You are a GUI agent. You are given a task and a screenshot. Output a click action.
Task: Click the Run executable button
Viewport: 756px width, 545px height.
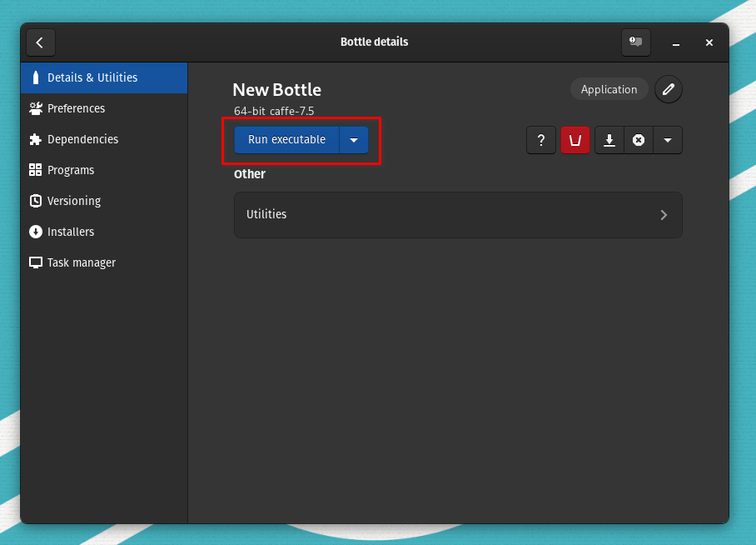(286, 140)
